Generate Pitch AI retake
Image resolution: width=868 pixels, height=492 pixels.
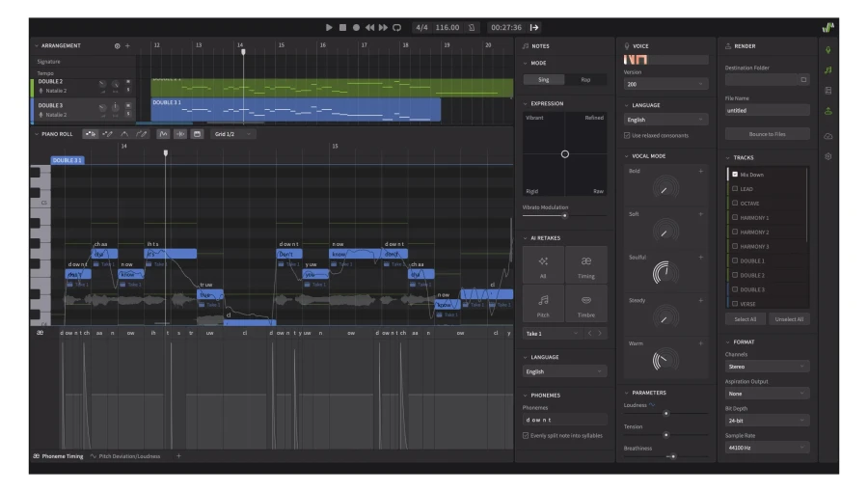point(543,304)
